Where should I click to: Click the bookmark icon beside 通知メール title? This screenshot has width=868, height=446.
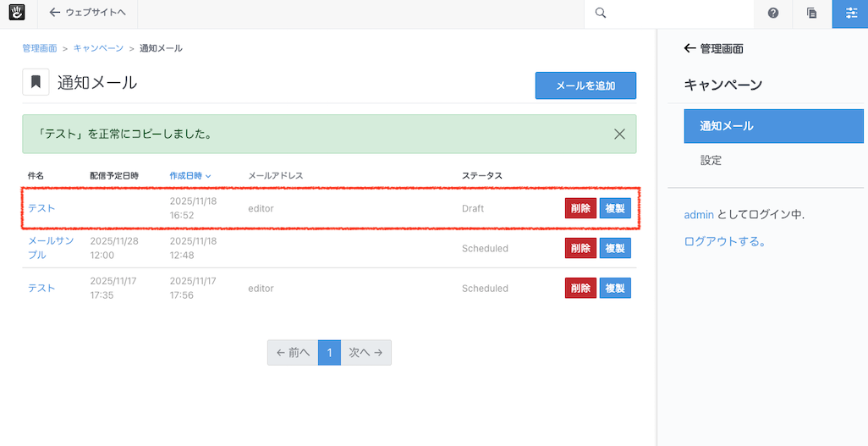pos(36,82)
